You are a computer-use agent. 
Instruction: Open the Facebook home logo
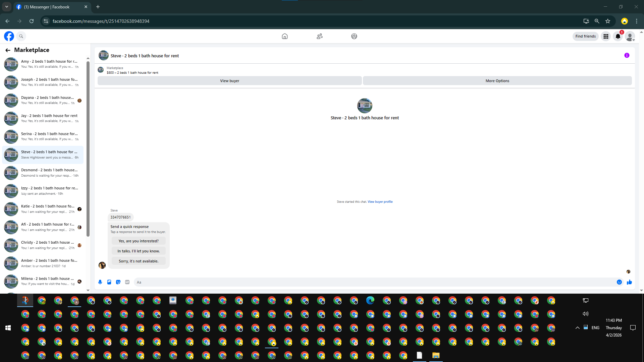[9, 36]
